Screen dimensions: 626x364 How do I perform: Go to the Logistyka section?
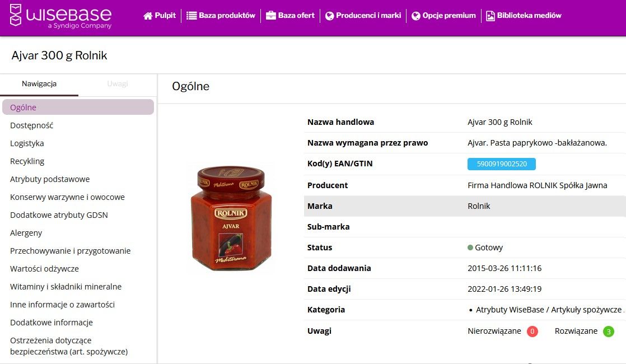(x=27, y=143)
